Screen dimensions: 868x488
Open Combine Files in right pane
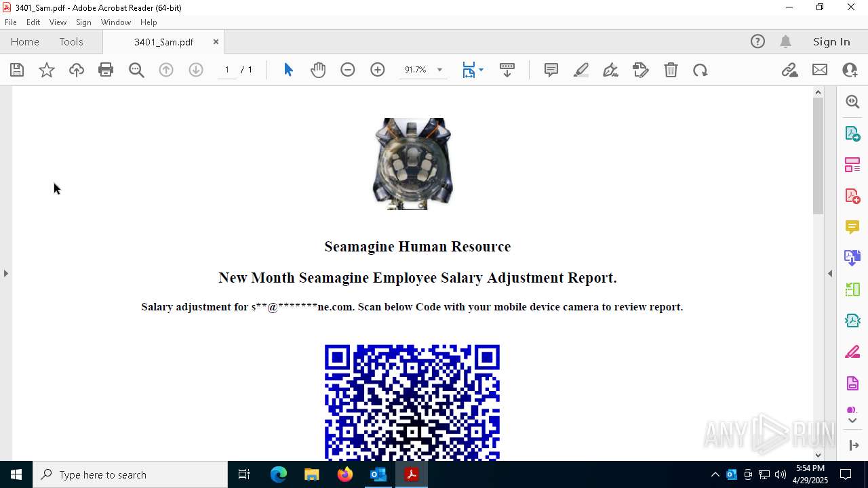tap(852, 258)
